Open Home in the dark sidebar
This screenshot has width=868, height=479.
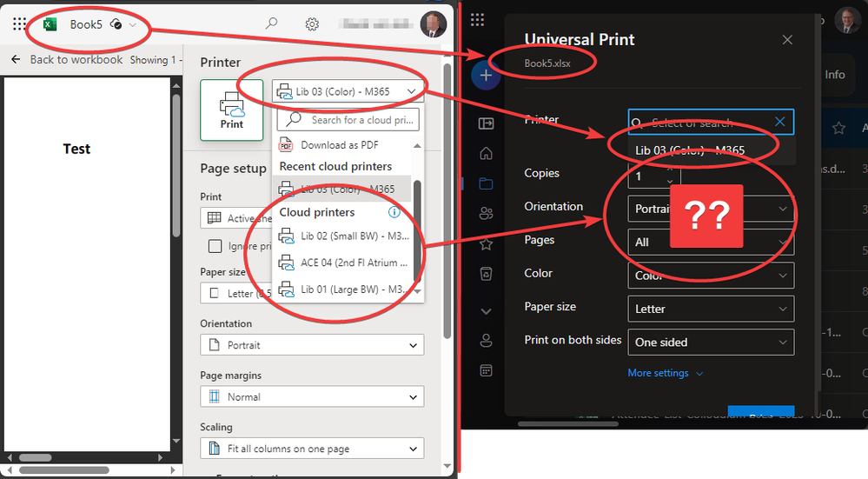click(x=486, y=153)
